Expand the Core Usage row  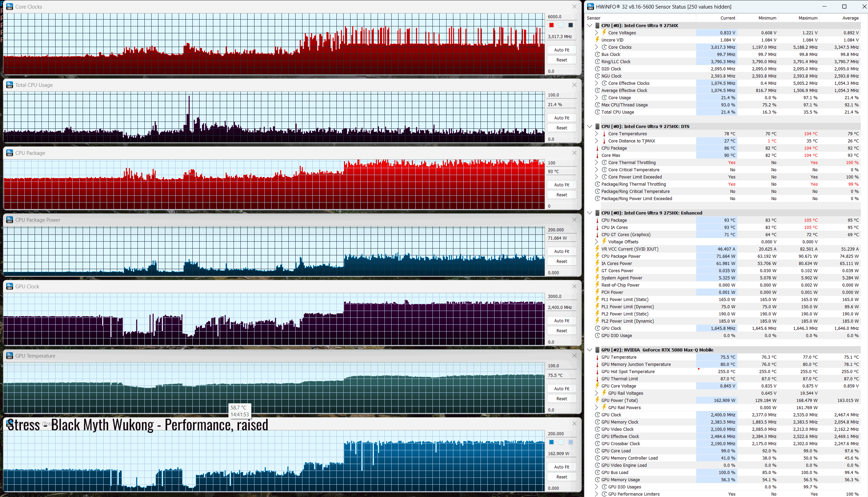(596, 97)
